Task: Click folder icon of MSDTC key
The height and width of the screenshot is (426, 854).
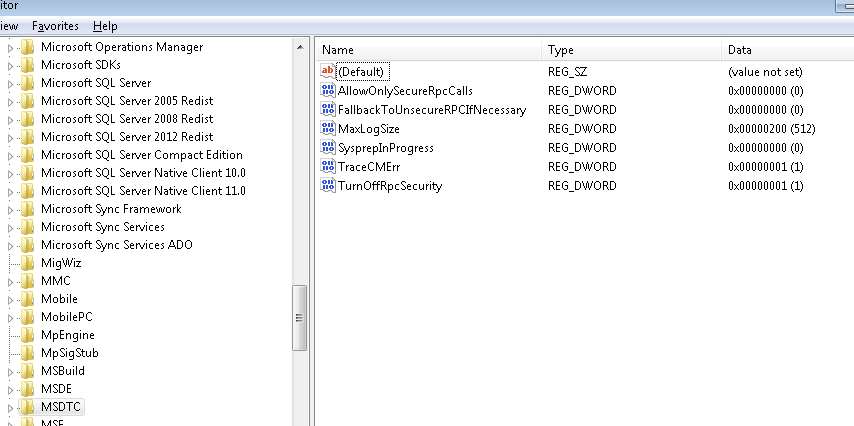Action: (27, 406)
